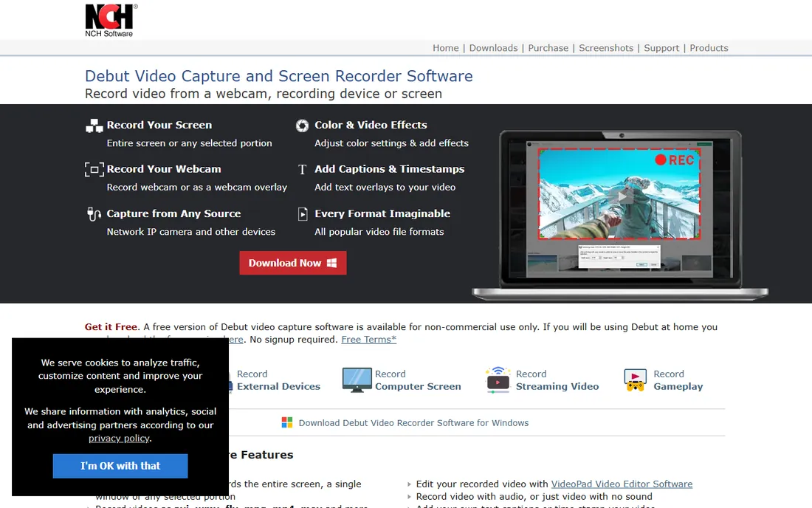This screenshot has height=508, width=812.
Task: Click the Capture from Any Source heading
Action: [x=173, y=213]
